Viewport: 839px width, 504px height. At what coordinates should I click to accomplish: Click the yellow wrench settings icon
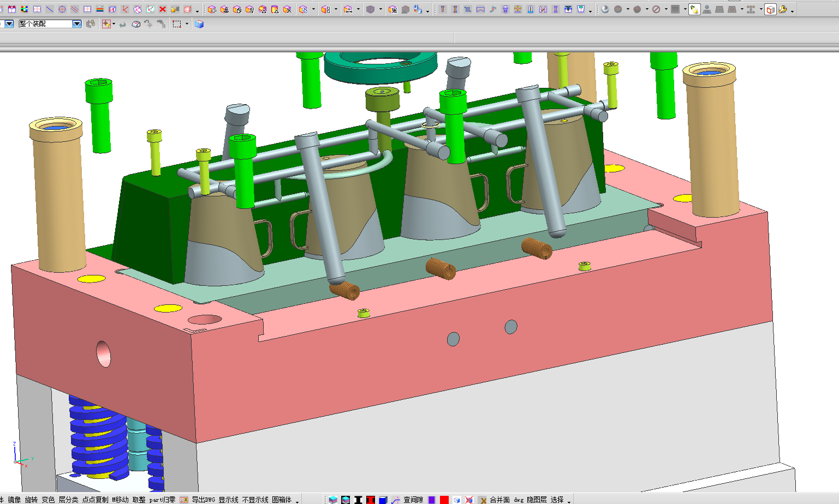[x=783, y=9]
